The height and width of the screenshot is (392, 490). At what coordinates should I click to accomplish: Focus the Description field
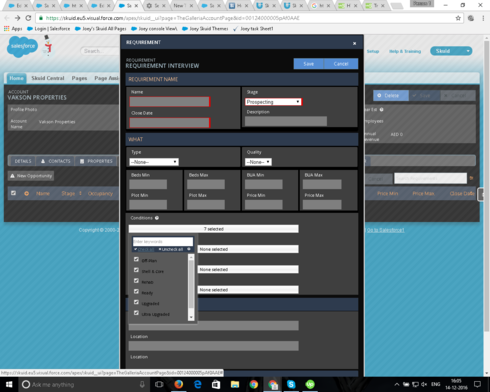(286, 121)
